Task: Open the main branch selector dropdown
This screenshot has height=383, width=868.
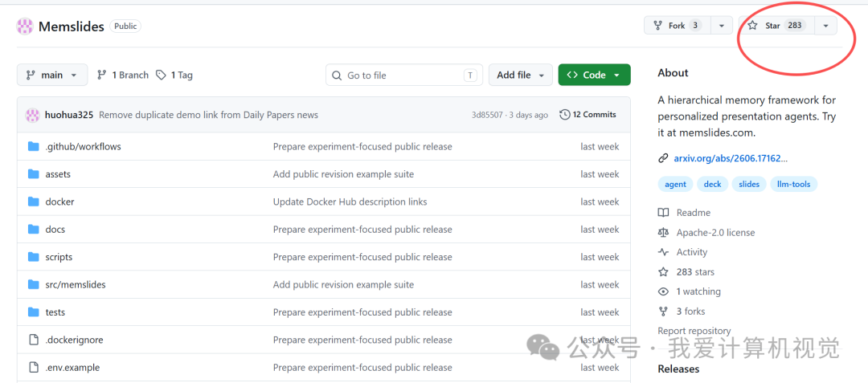Action: [x=52, y=75]
